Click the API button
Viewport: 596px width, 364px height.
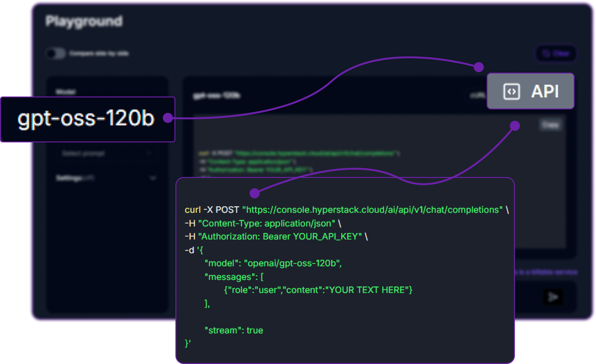click(x=530, y=91)
